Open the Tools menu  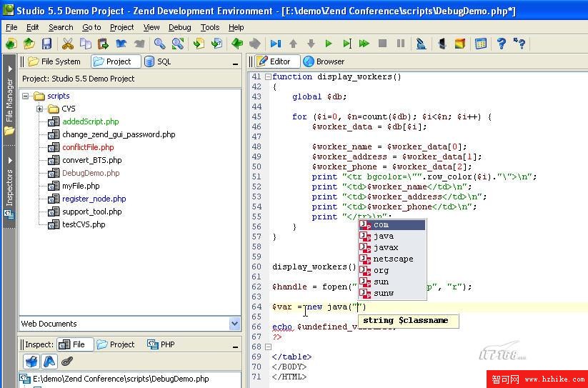(x=209, y=27)
